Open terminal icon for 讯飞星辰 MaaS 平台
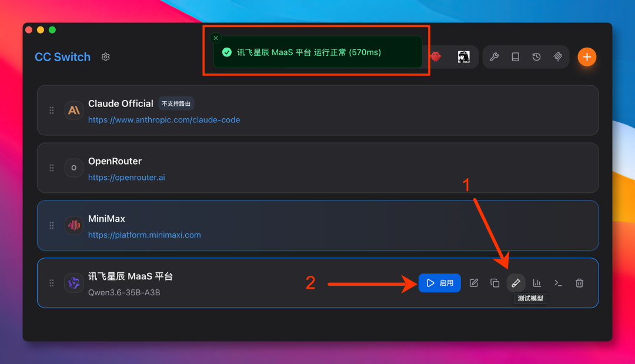This screenshot has height=364, width=635. click(x=558, y=283)
